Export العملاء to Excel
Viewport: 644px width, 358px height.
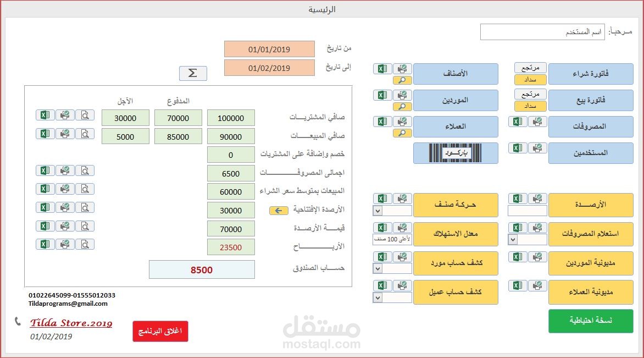tap(382, 121)
